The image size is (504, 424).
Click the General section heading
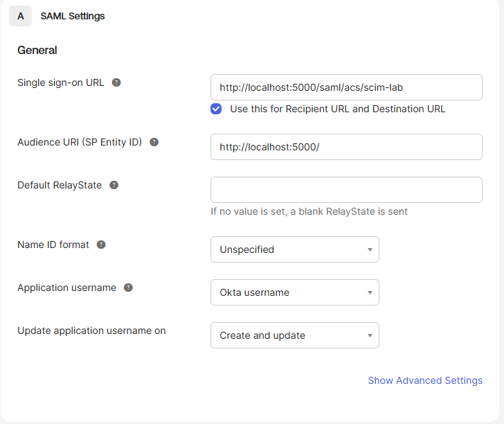(37, 50)
